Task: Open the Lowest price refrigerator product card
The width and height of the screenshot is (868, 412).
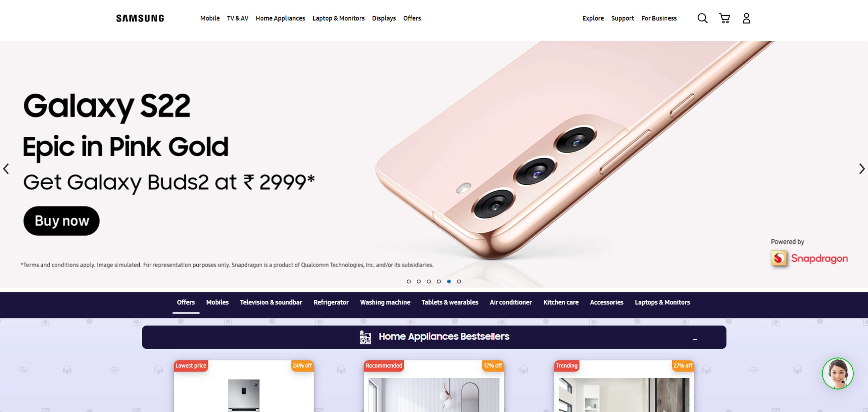Action: coord(244,386)
